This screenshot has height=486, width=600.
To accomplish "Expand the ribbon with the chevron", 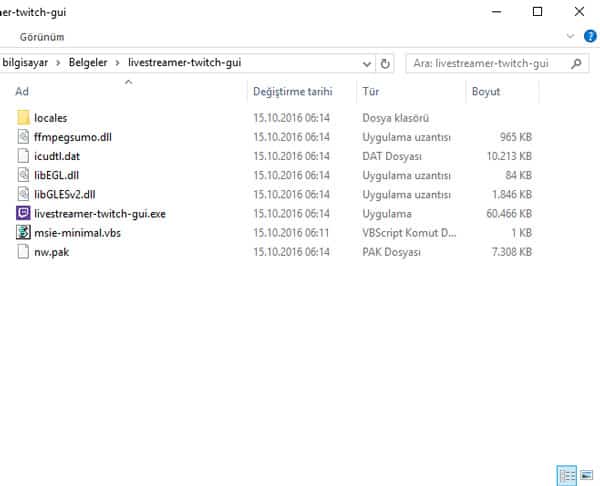I will point(570,36).
